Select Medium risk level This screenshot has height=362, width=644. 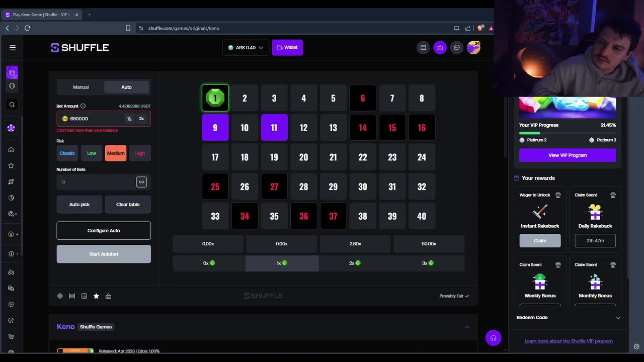[x=116, y=153]
